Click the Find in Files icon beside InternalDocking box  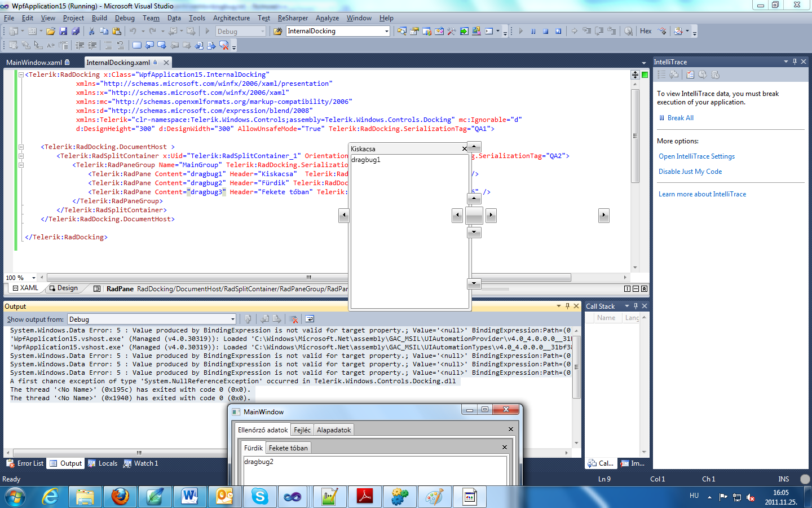click(x=277, y=32)
